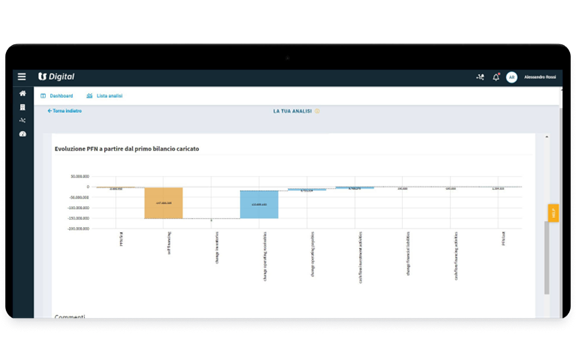This screenshot has width=576, height=363.
Task: Click the home icon in sidebar
Action: pyautogui.click(x=22, y=93)
